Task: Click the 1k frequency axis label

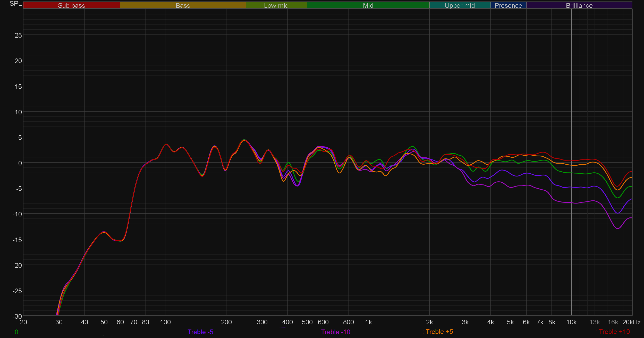Action: coord(368,322)
